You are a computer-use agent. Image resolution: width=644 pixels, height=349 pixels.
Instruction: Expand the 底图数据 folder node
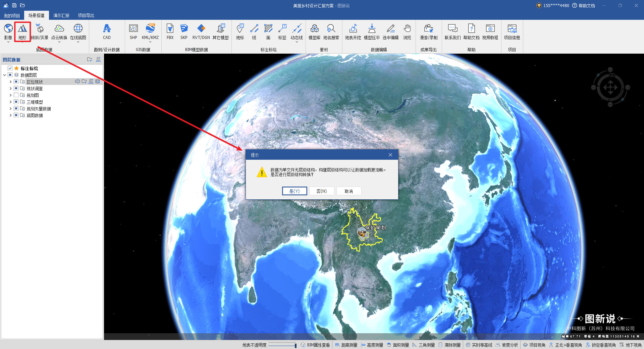[10, 115]
